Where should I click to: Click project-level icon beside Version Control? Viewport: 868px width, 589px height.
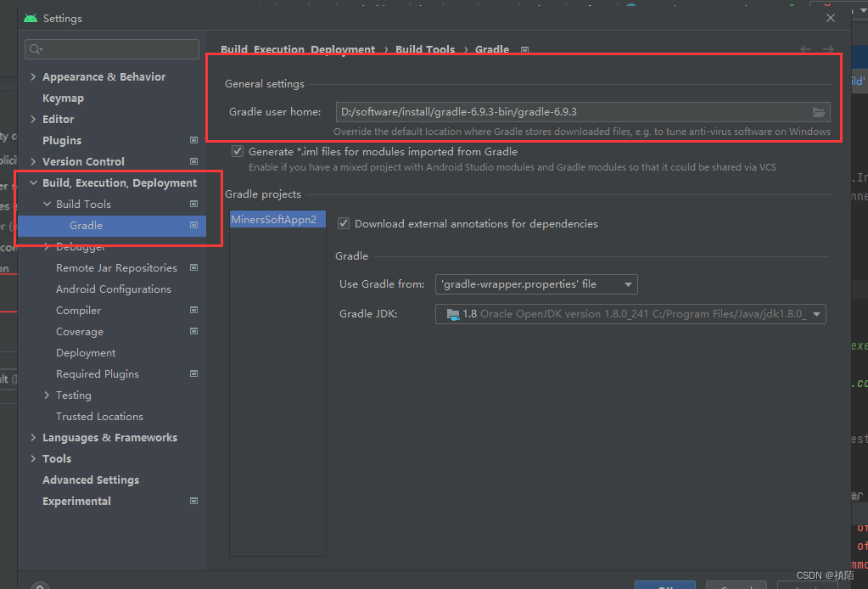193,161
